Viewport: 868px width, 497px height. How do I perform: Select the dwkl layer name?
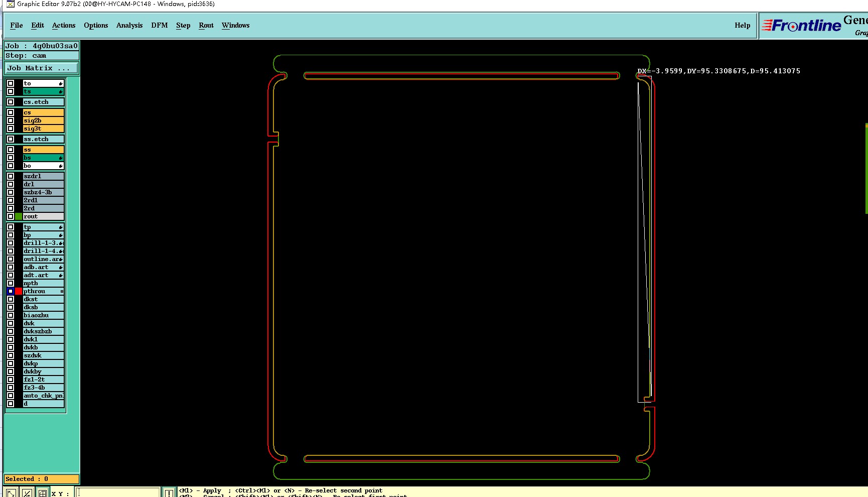tap(44, 339)
